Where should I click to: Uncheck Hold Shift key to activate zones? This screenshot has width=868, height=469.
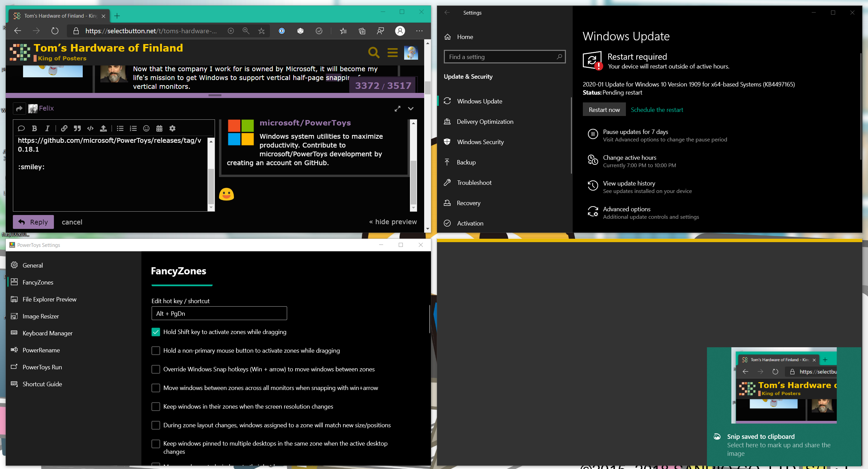pyautogui.click(x=156, y=332)
